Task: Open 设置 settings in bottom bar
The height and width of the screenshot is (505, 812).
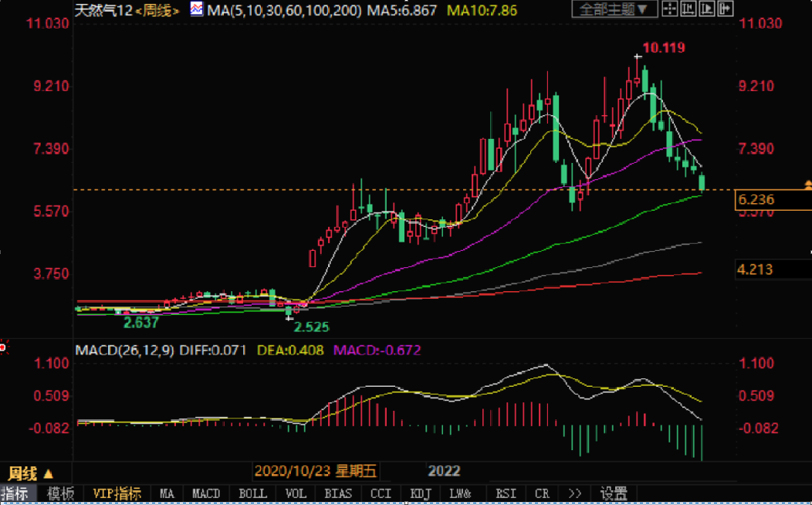Action: [614, 493]
